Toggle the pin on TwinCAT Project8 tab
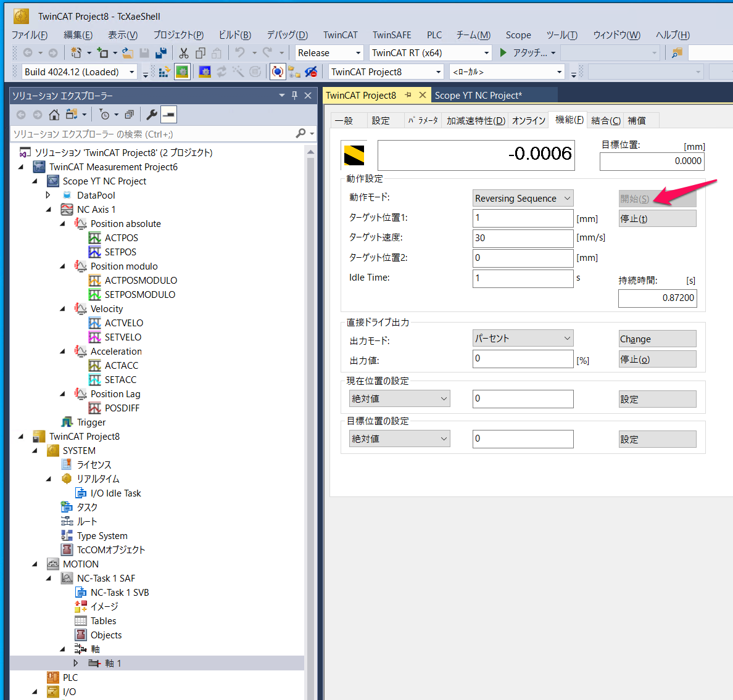 [x=408, y=95]
